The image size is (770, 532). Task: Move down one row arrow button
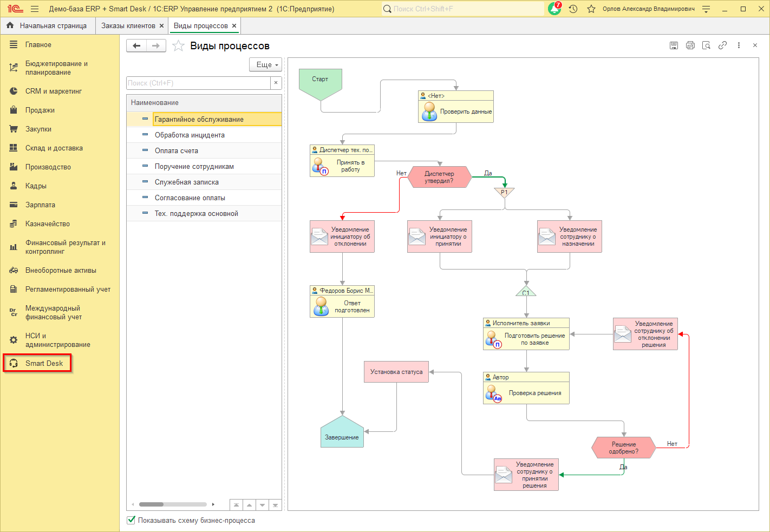[262, 504]
